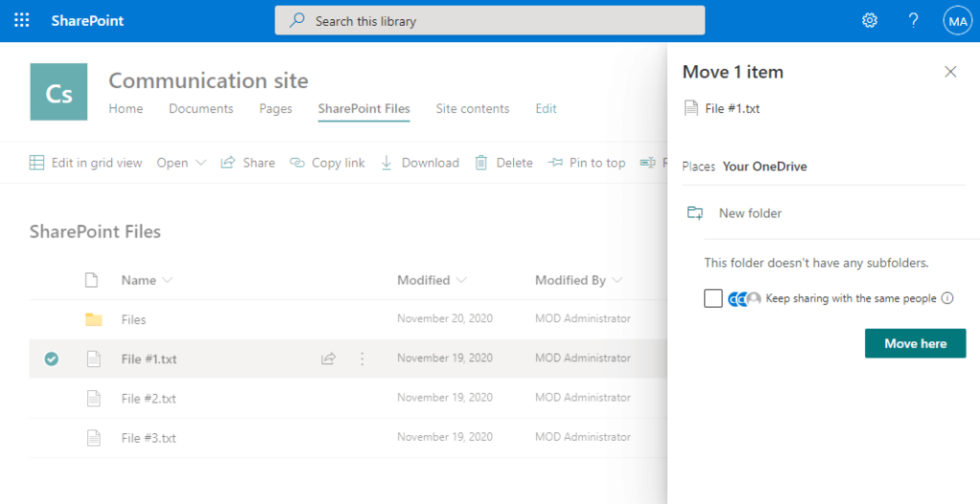Click November 20, 2020 date cell
Viewport: 980px width, 504px height.
[445, 318]
